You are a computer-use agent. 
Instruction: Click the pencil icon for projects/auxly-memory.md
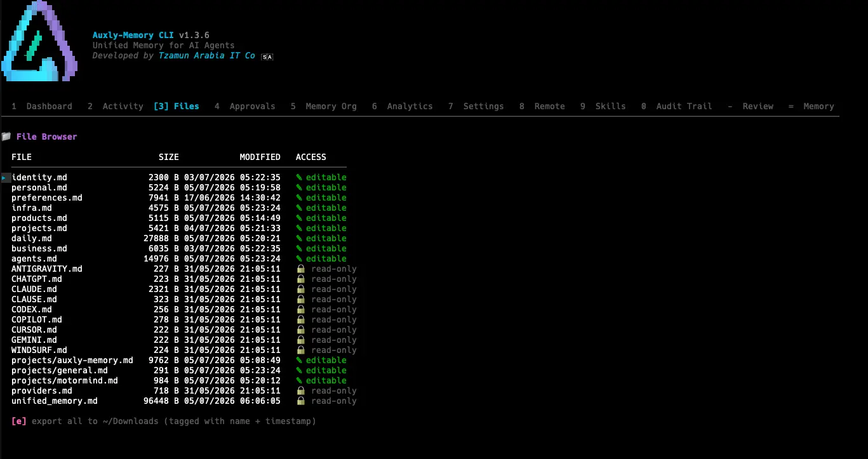[300, 360]
